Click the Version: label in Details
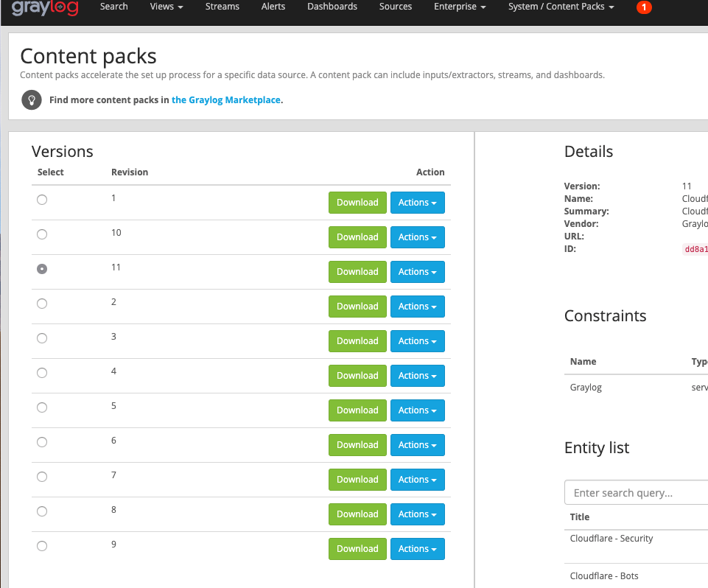Viewport: 708px width, 588px height. [582, 186]
